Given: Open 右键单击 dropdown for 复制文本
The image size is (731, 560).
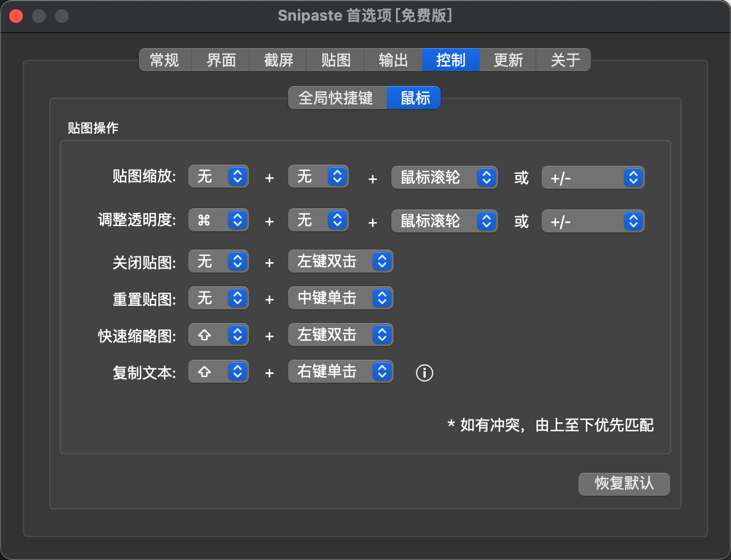Looking at the screenshot, I should pos(341,372).
